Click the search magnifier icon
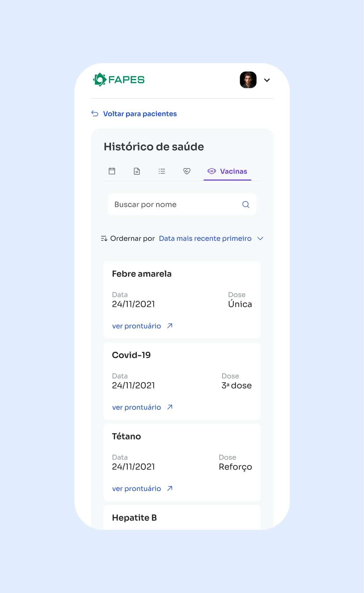The image size is (364, 593). coord(246,205)
